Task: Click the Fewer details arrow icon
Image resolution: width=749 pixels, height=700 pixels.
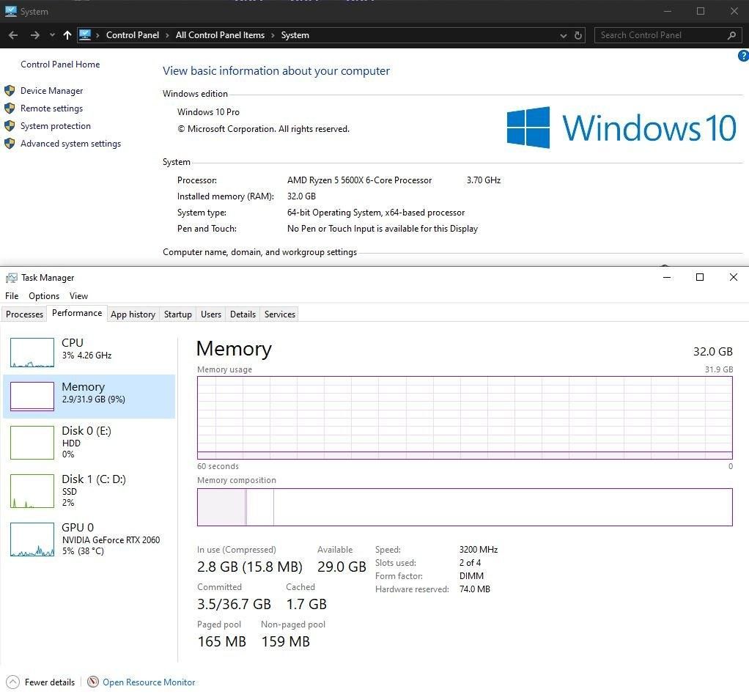Action: point(13,682)
